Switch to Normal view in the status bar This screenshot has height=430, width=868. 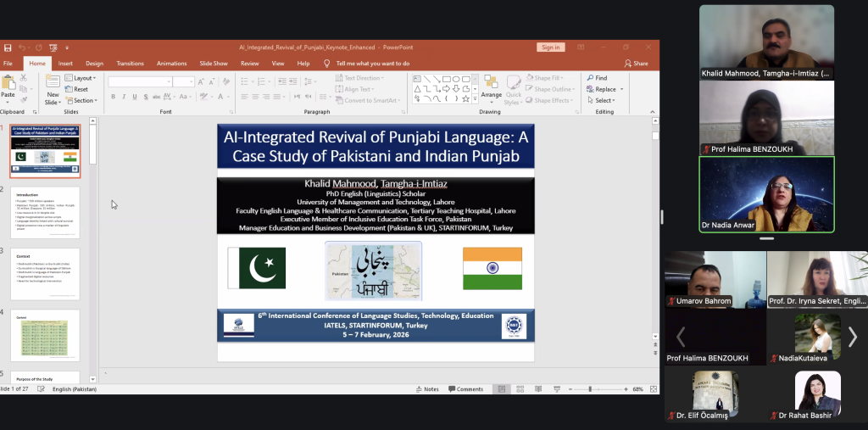click(x=502, y=389)
